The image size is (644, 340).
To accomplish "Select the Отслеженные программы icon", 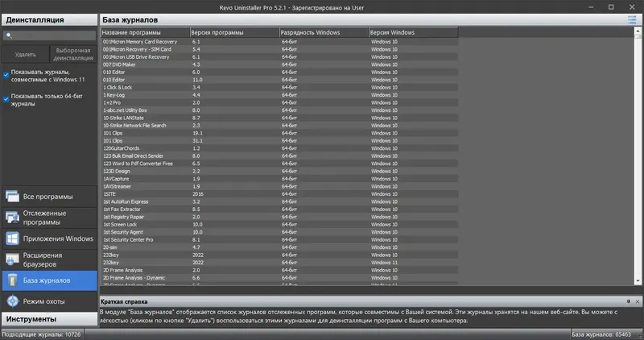I will [x=12, y=218].
